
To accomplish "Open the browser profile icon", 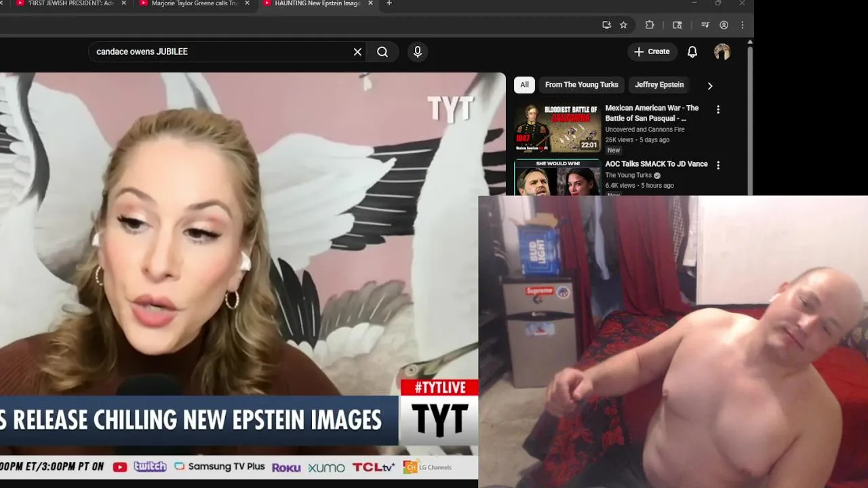I will (x=724, y=25).
